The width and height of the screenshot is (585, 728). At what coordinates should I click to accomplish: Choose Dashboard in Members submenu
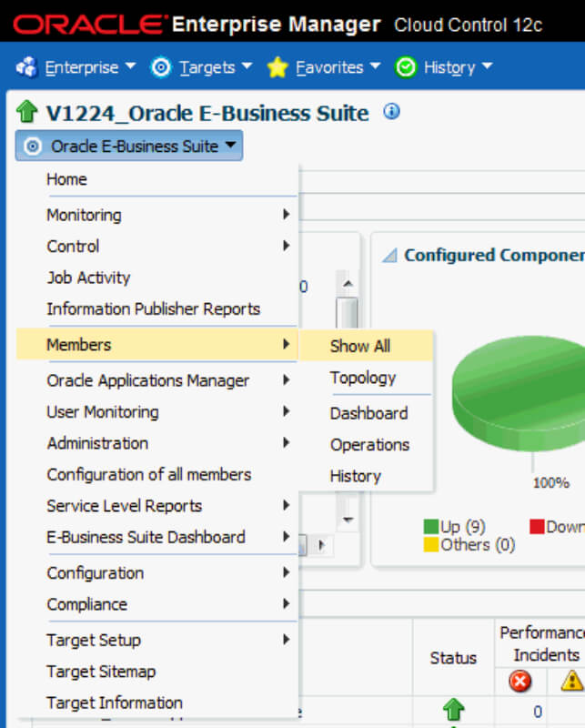coord(366,413)
